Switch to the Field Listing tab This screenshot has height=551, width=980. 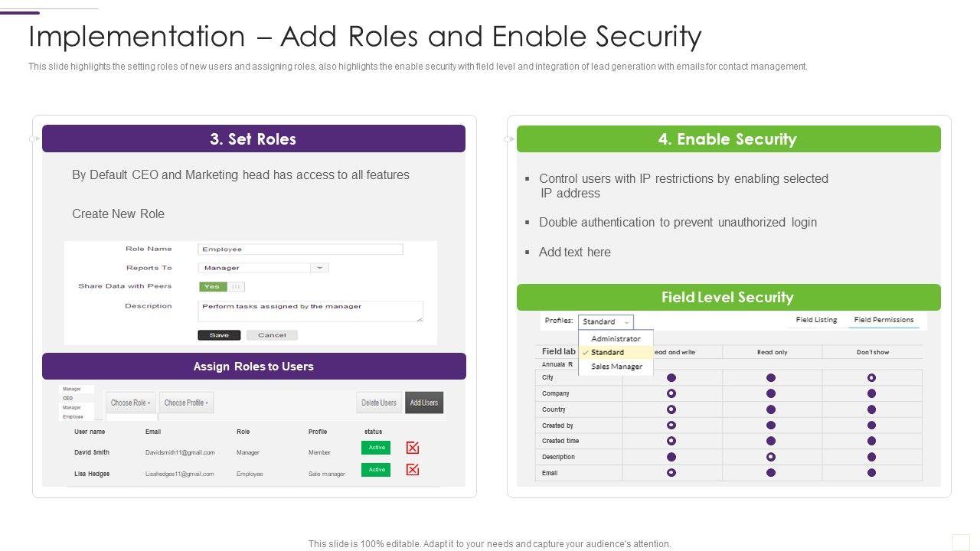tap(816, 320)
